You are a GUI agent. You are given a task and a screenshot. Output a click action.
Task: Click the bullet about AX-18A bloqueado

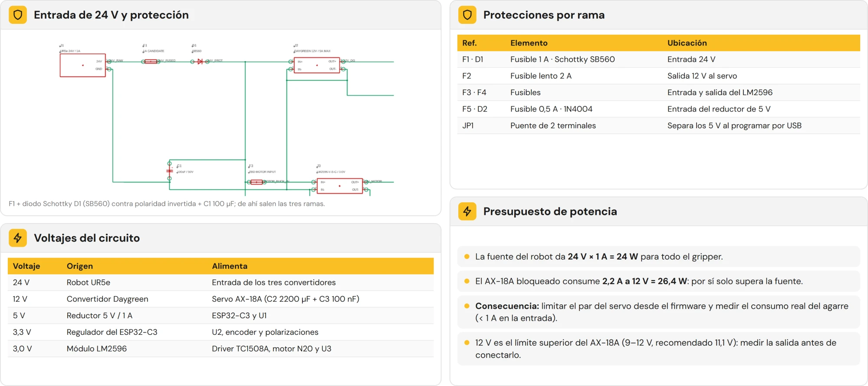click(659, 281)
